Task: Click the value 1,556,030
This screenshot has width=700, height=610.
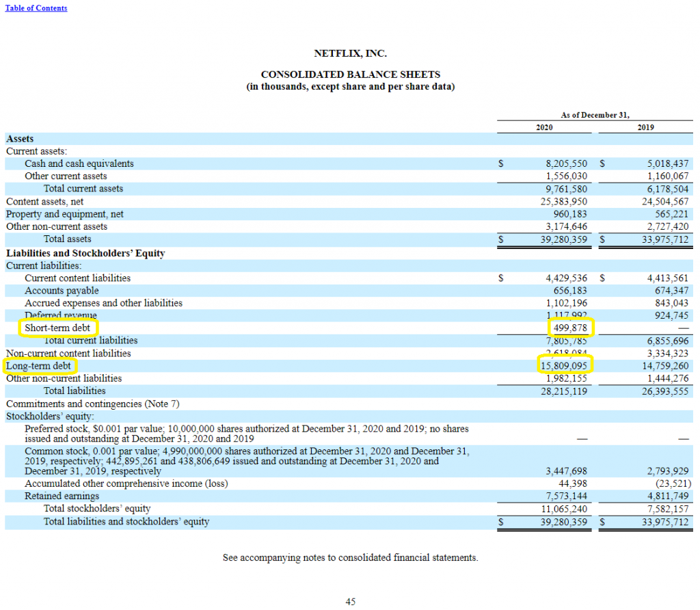Action: (x=567, y=176)
